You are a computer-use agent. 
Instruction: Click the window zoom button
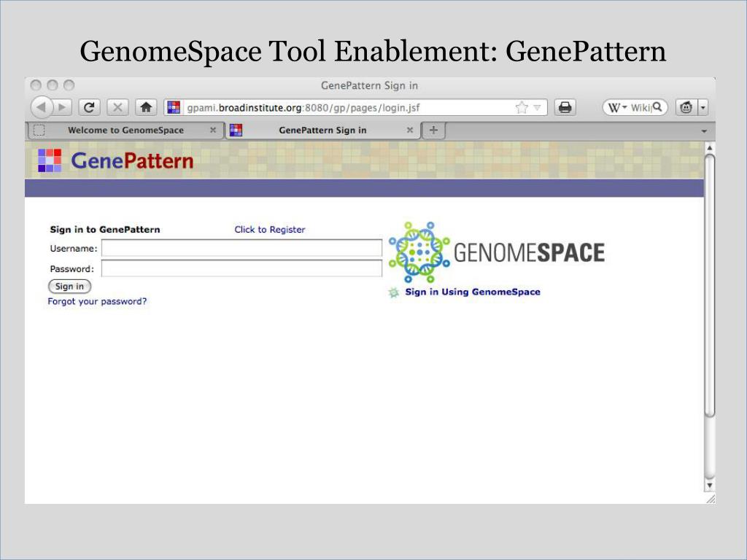pos(69,85)
